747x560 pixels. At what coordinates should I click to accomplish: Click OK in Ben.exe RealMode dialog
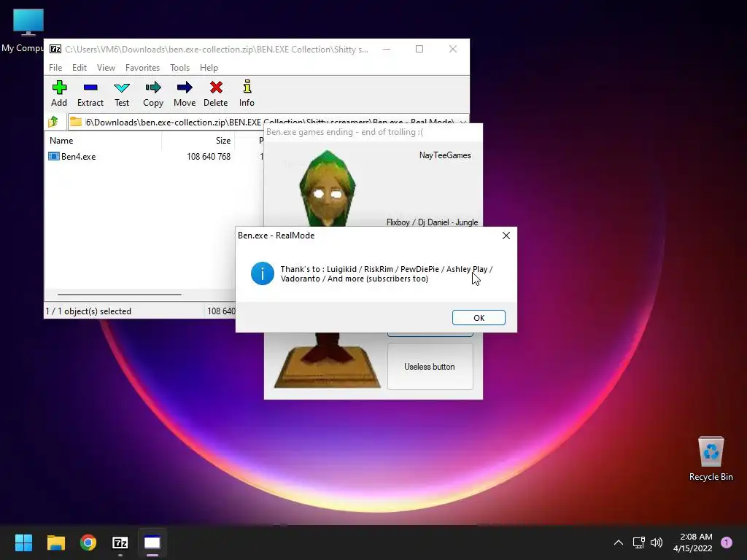(x=479, y=318)
